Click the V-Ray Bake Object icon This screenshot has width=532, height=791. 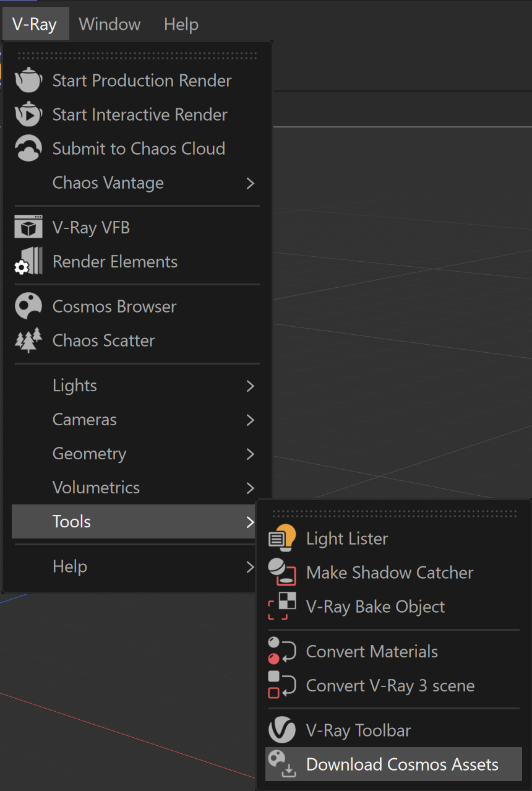pyautogui.click(x=282, y=607)
